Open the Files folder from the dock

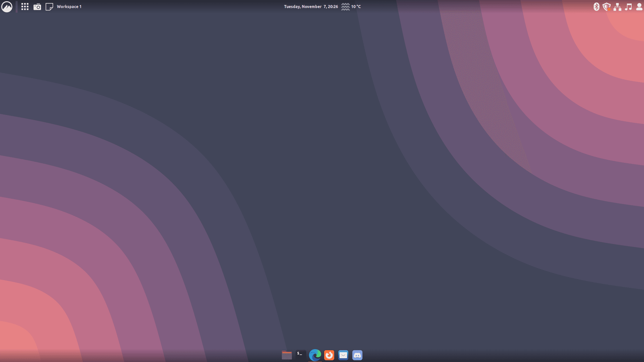(x=287, y=355)
